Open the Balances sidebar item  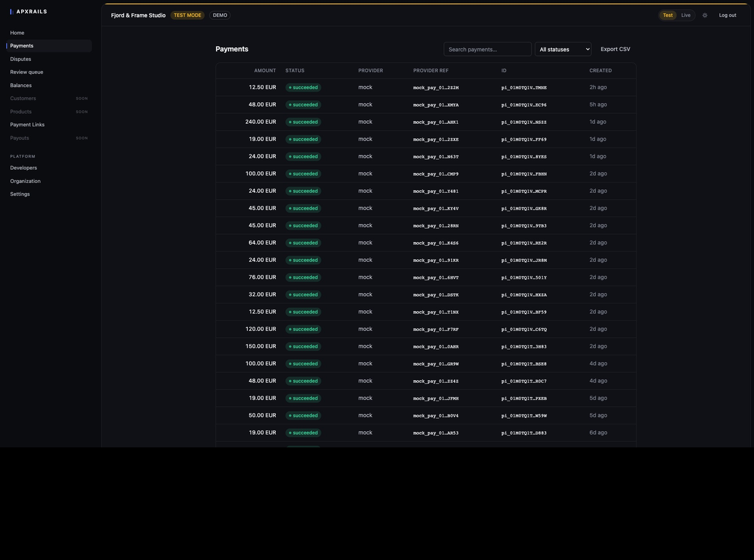pos(21,85)
